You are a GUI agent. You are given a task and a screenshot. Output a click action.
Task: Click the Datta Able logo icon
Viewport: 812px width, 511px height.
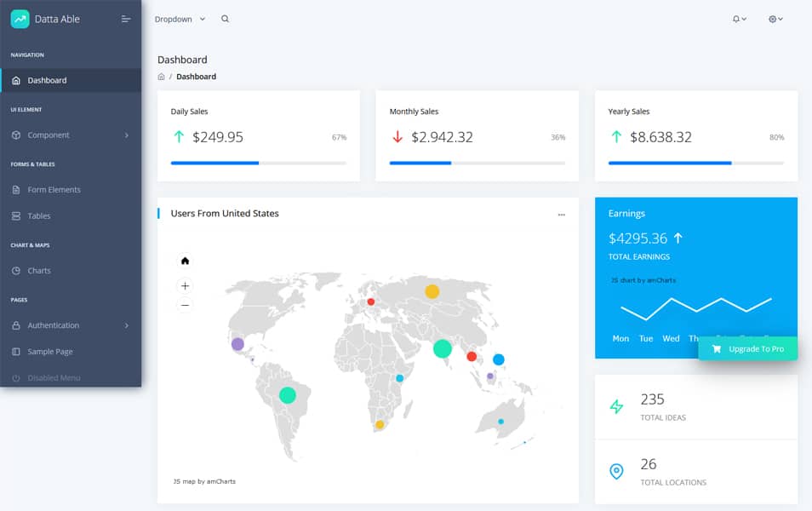tap(20, 18)
